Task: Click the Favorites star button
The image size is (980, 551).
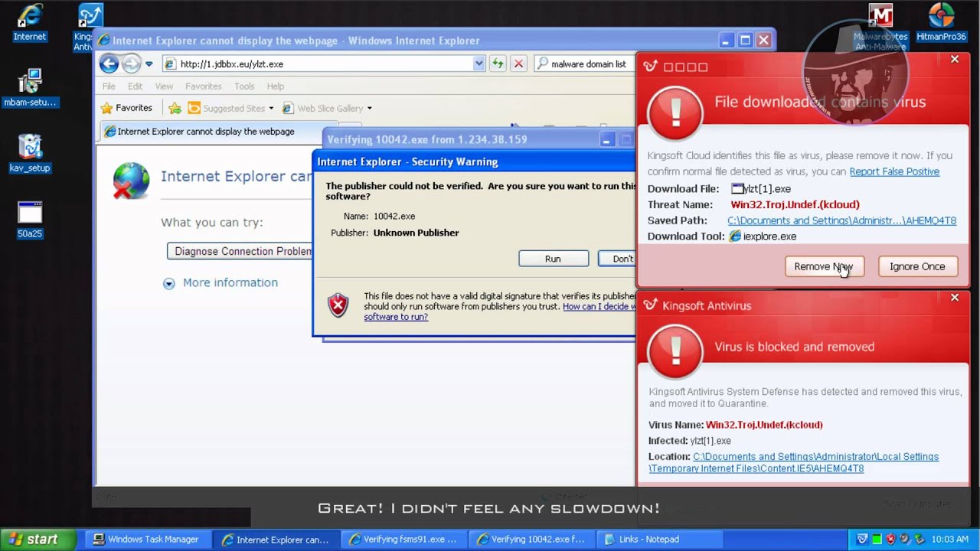Action: pyautogui.click(x=127, y=108)
